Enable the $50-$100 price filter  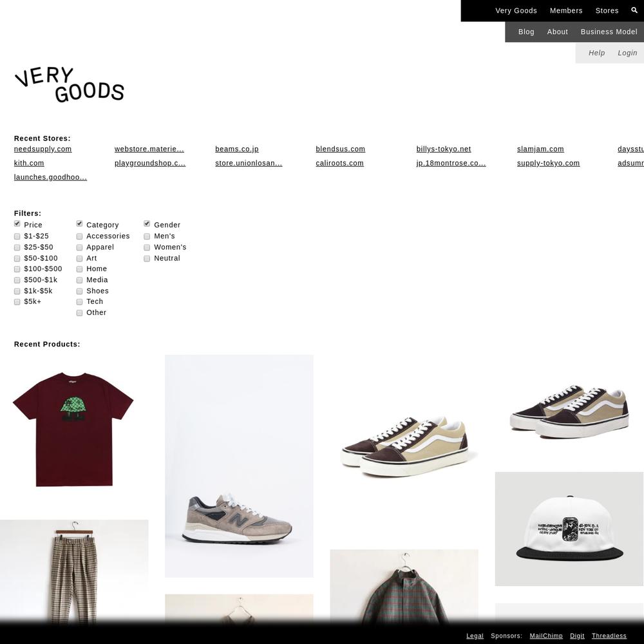tap(17, 258)
